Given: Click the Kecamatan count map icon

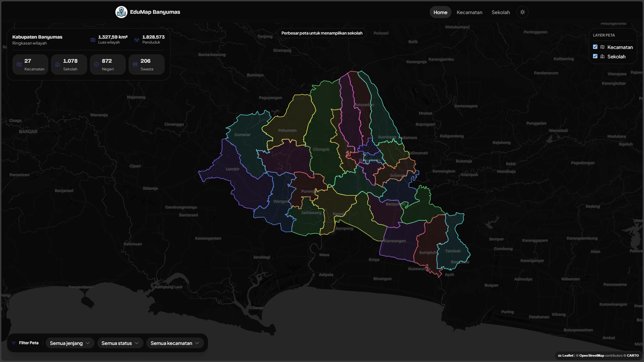Looking at the screenshot, I should [x=19, y=64].
